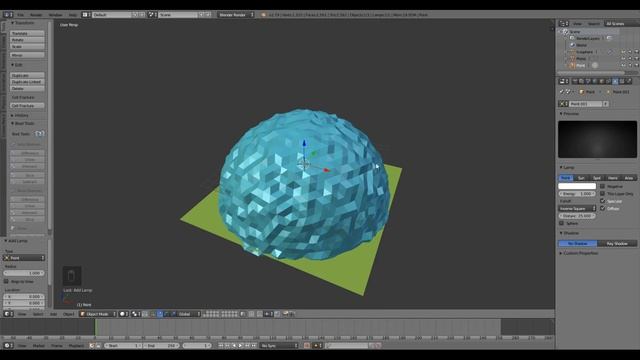Open the Global transform orientation dropdown

[189, 314]
